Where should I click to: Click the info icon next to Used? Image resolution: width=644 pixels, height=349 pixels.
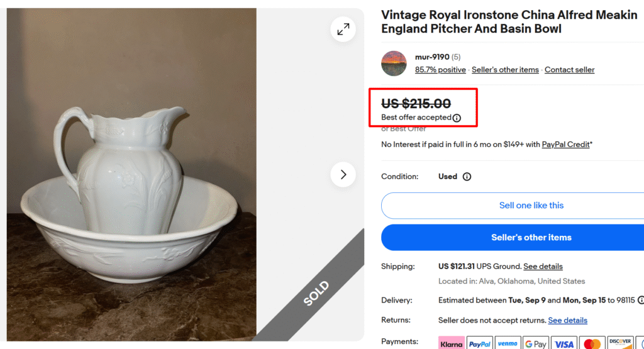pyautogui.click(x=467, y=177)
